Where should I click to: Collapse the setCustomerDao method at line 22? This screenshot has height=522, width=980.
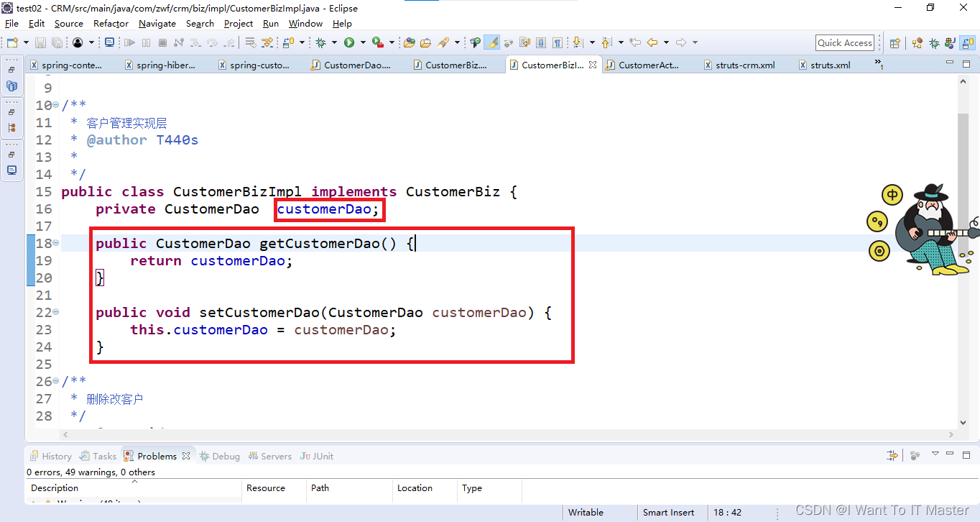[x=56, y=313]
